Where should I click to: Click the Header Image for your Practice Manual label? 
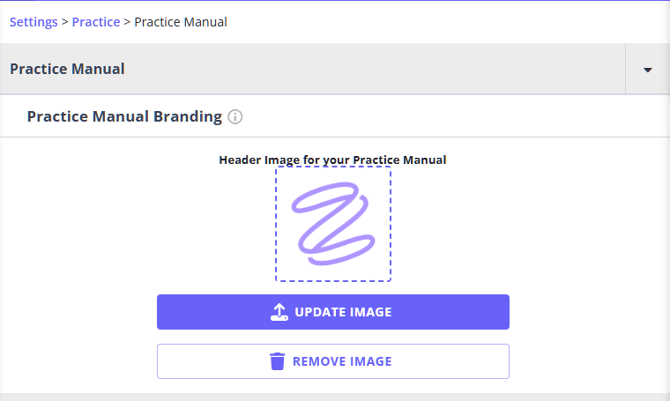coord(332,159)
